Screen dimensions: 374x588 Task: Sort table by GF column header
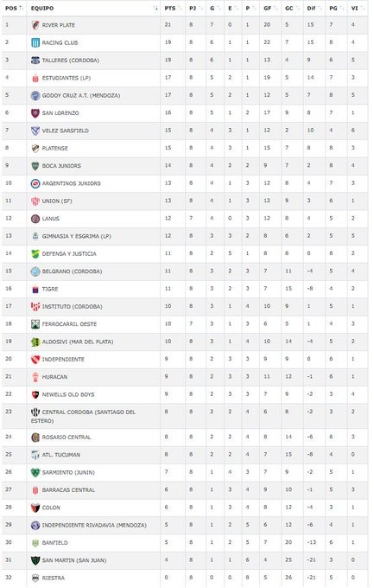[269, 9]
